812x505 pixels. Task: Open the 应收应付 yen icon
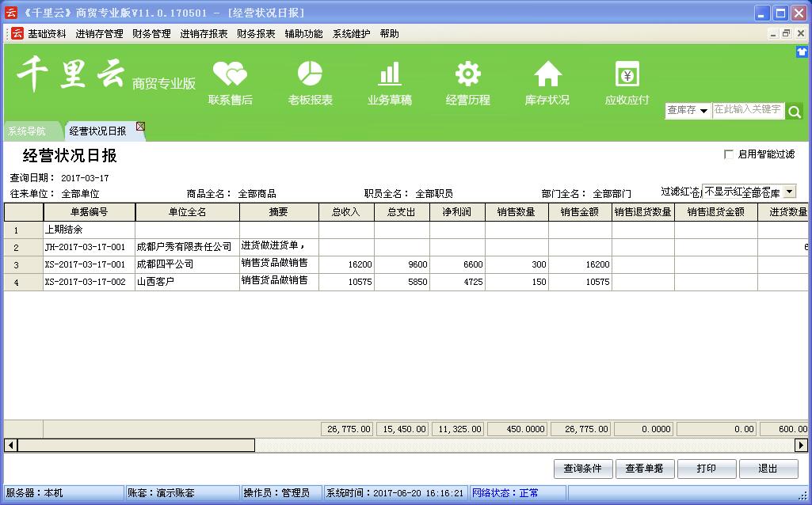click(627, 74)
